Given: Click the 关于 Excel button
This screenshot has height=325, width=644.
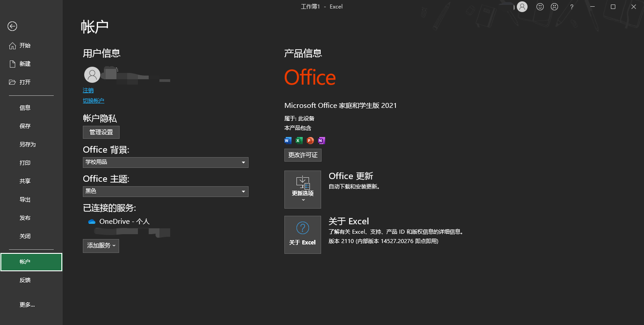Looking at the screenshot, I should click(x=303, y=235).
